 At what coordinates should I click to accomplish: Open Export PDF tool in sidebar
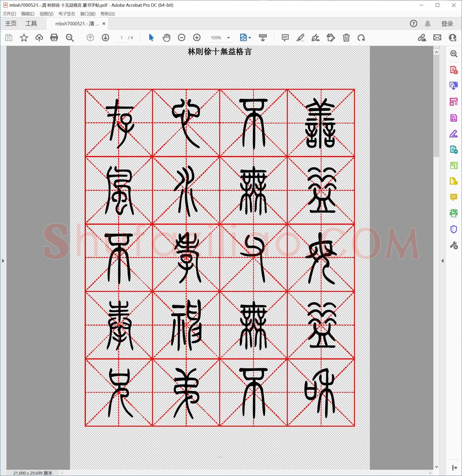point(453,86)
